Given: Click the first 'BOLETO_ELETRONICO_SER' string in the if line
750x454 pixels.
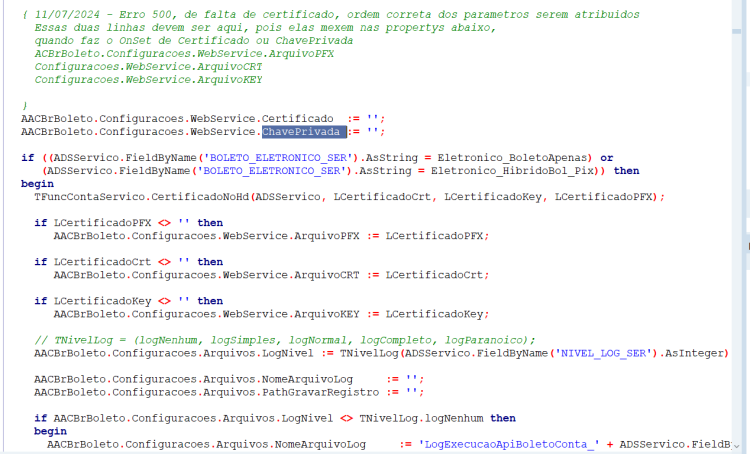Looking at the screenshot, I should pos(278,158).
